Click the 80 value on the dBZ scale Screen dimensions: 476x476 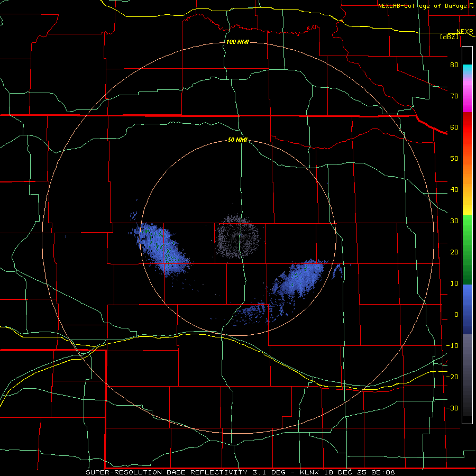454,65
